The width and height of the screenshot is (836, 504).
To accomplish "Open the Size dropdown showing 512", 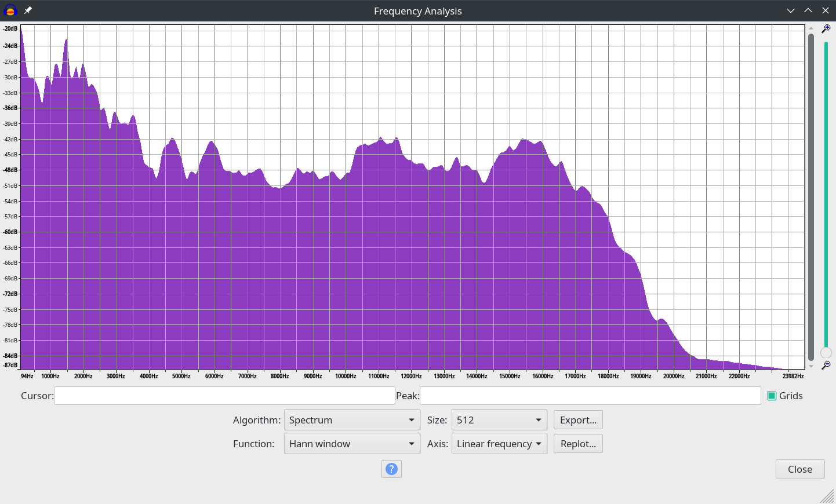I will coord(499,420).
